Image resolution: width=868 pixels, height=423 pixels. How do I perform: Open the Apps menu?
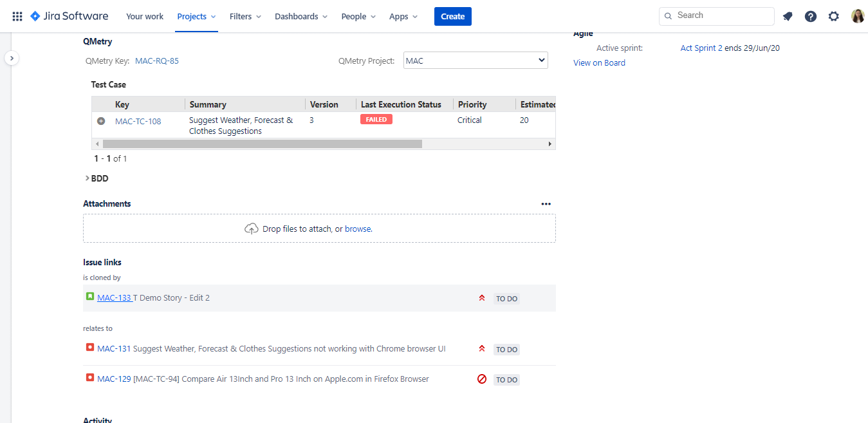pyautogui.click(x=403, y=17)
